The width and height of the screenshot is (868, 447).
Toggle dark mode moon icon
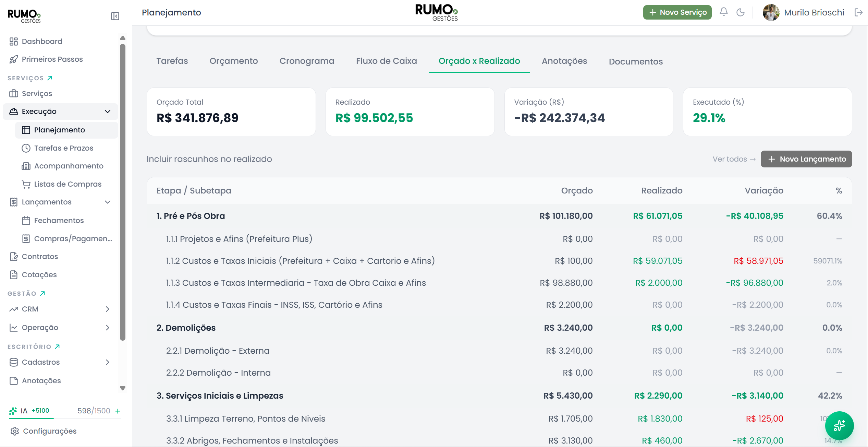(x=741, y=12)
